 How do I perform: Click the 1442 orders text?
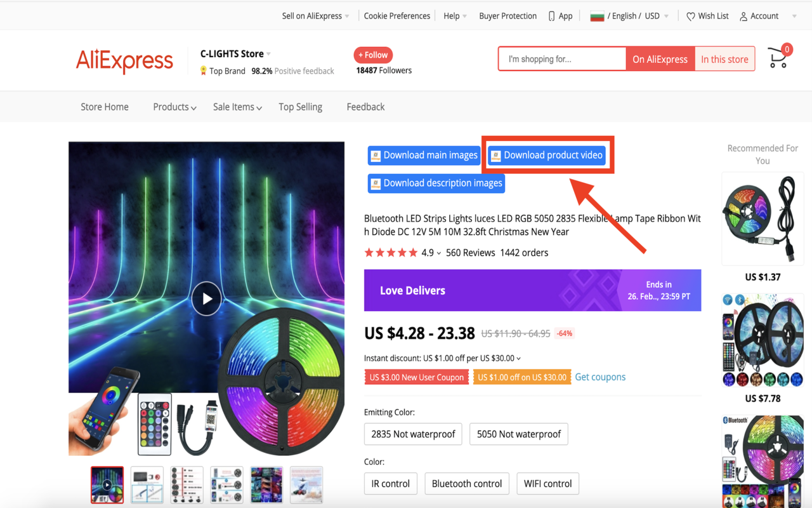(524, 253)
